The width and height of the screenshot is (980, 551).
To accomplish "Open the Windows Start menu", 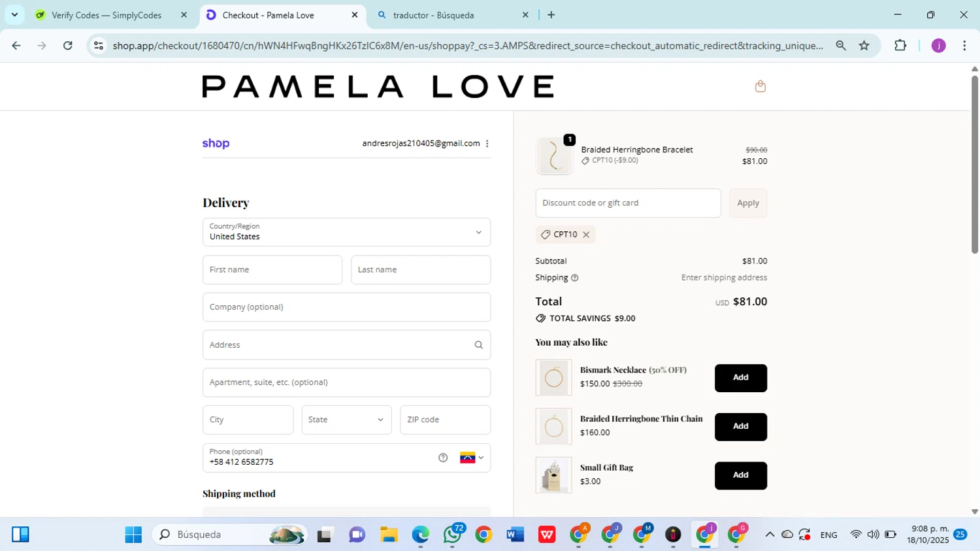I will pyautogui.click(x=133, y=535).
